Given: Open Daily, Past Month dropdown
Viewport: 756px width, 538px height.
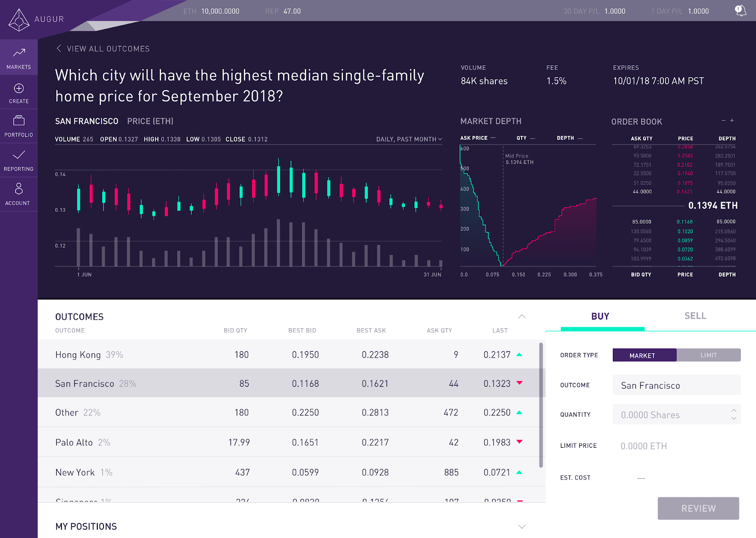Looking at the screenshot, I should pos(409,139).
